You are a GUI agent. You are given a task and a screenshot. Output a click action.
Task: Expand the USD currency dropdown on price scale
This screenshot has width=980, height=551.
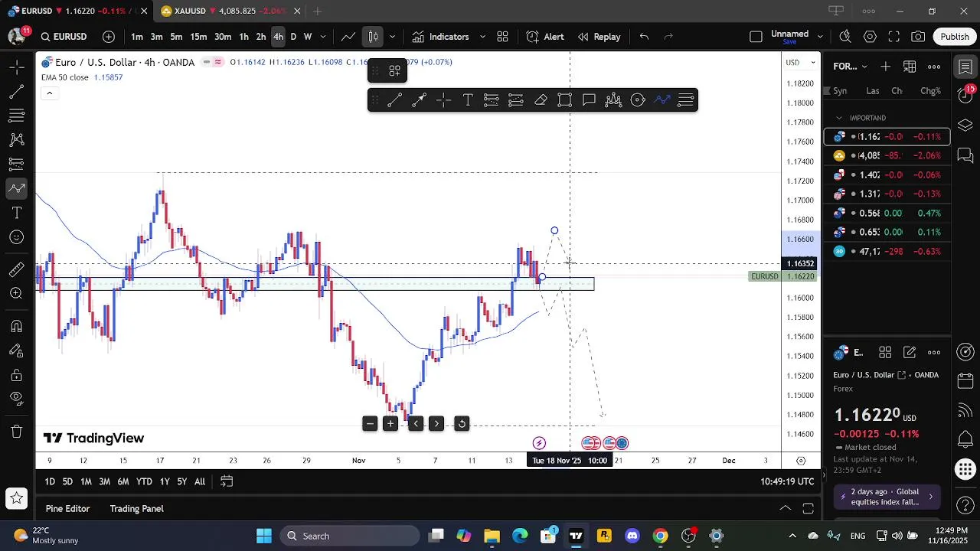pos(802,63)
